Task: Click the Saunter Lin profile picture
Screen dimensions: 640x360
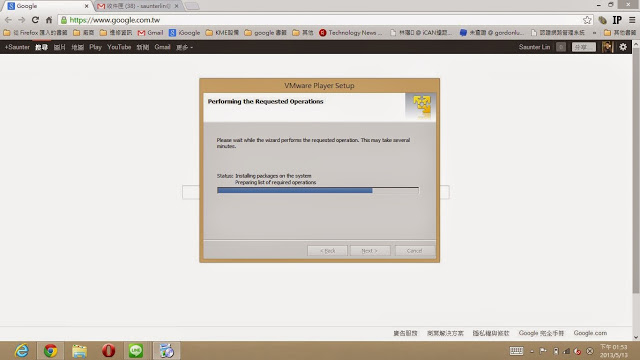Action: (607, 47)
